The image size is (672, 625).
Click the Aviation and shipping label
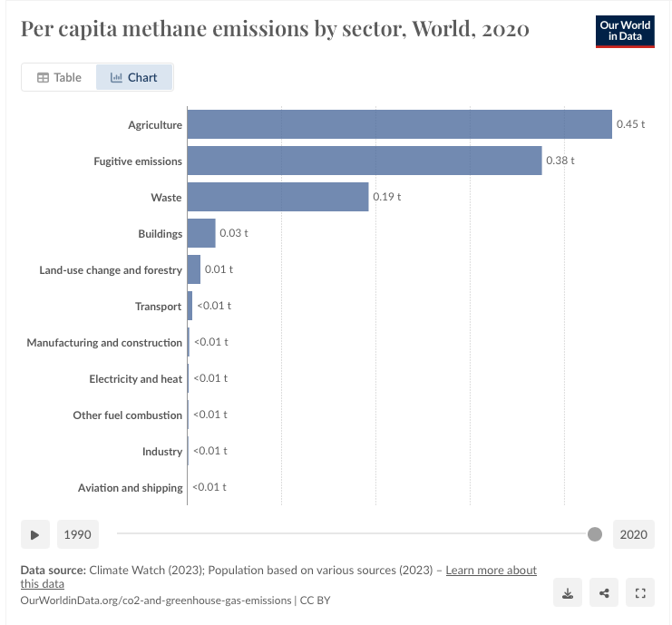(x=130, y=488)
